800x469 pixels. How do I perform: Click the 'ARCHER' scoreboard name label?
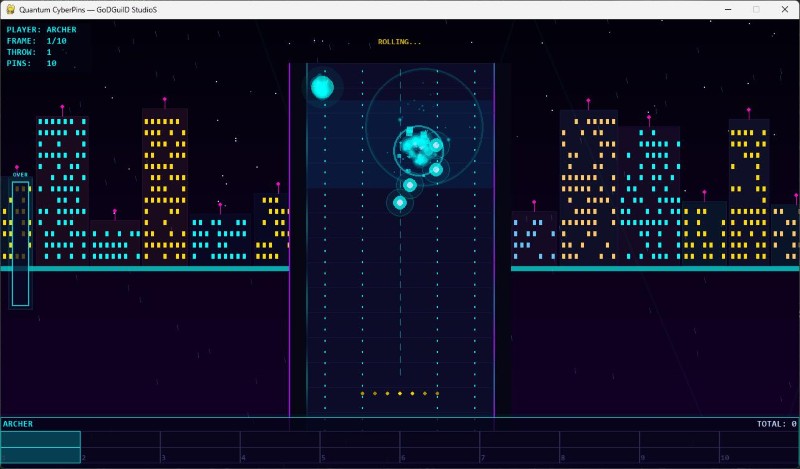click(x=18, y=424)
